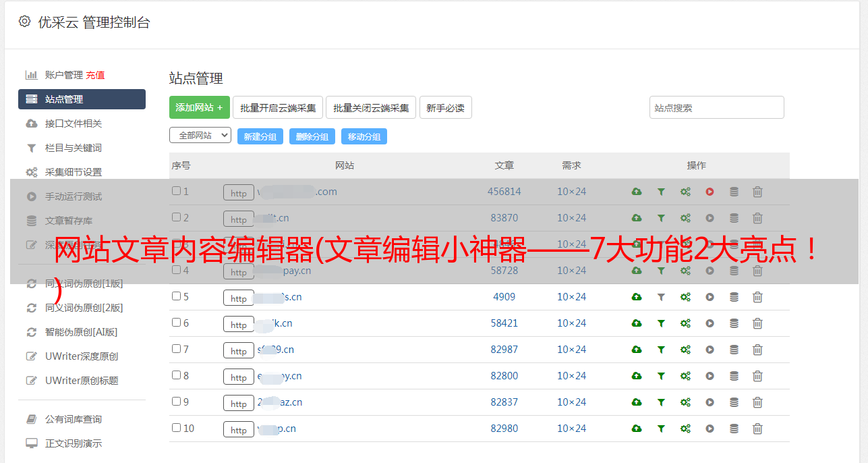Open gears settings icon in row 10
This screenshot has width=868, height=463.
tap(685, 429)
